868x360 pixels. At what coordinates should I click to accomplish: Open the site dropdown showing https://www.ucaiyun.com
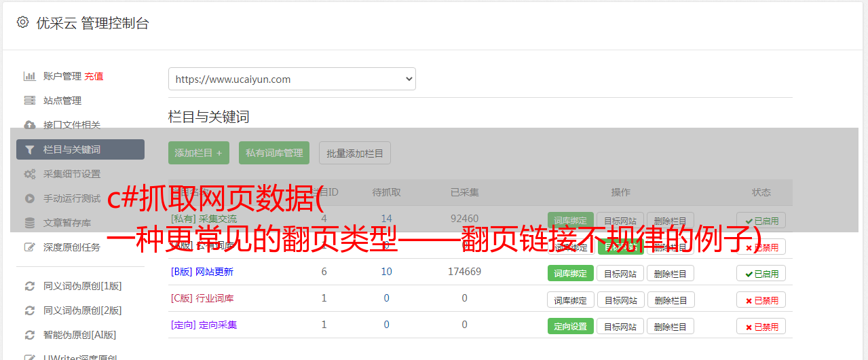click(x=292, y=79)
